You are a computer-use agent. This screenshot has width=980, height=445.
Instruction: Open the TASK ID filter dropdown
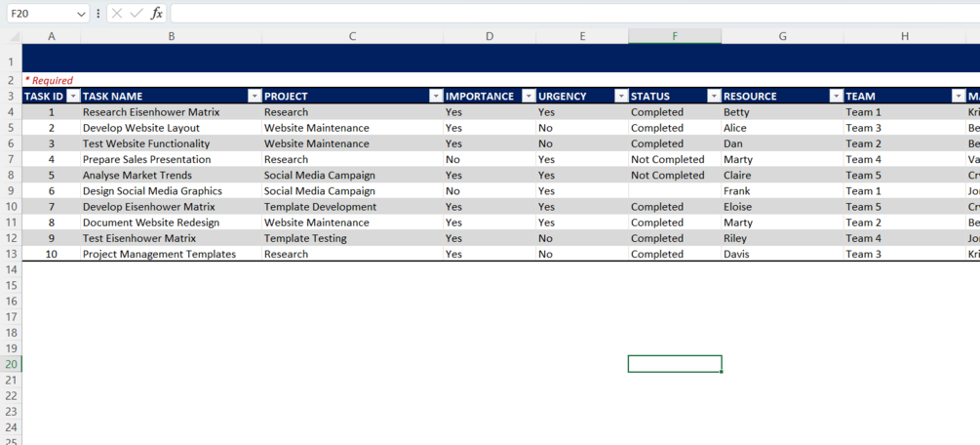tap(73, 97)
